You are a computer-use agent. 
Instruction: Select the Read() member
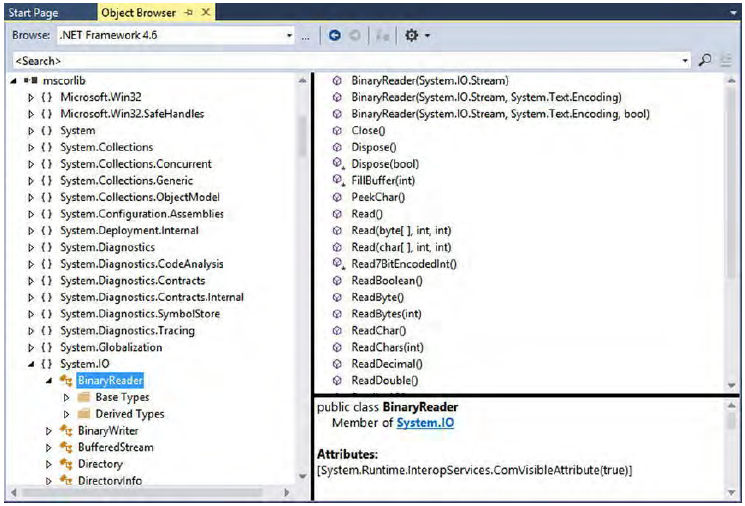pos(366,214)
